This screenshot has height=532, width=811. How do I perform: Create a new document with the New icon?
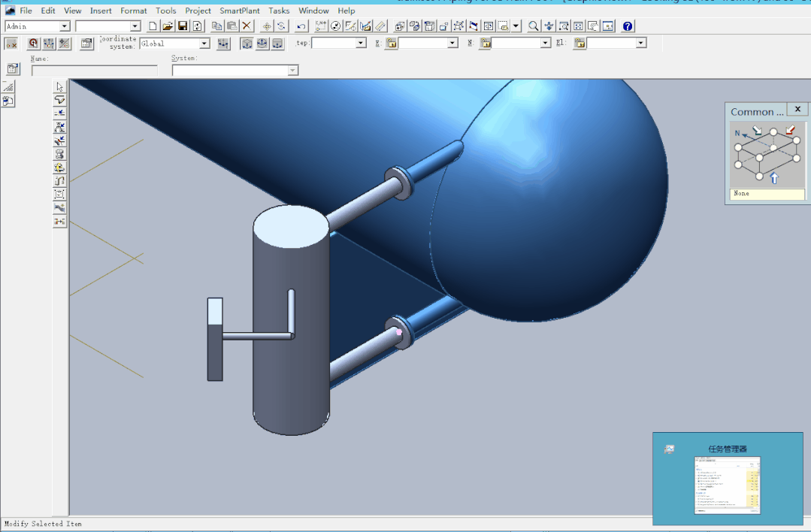coord(153,26)
